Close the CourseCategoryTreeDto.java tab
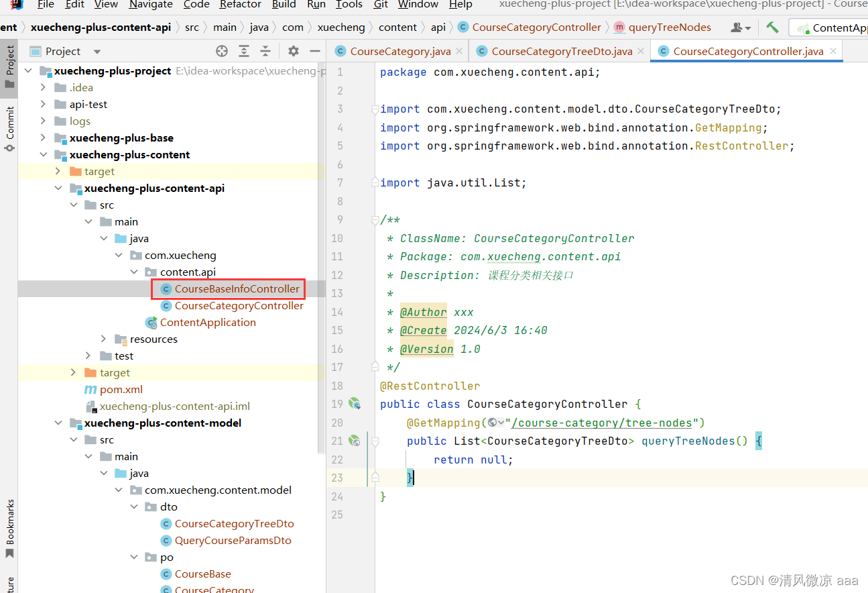The height and width of the screenshot is (593, 868). [641, 51]
